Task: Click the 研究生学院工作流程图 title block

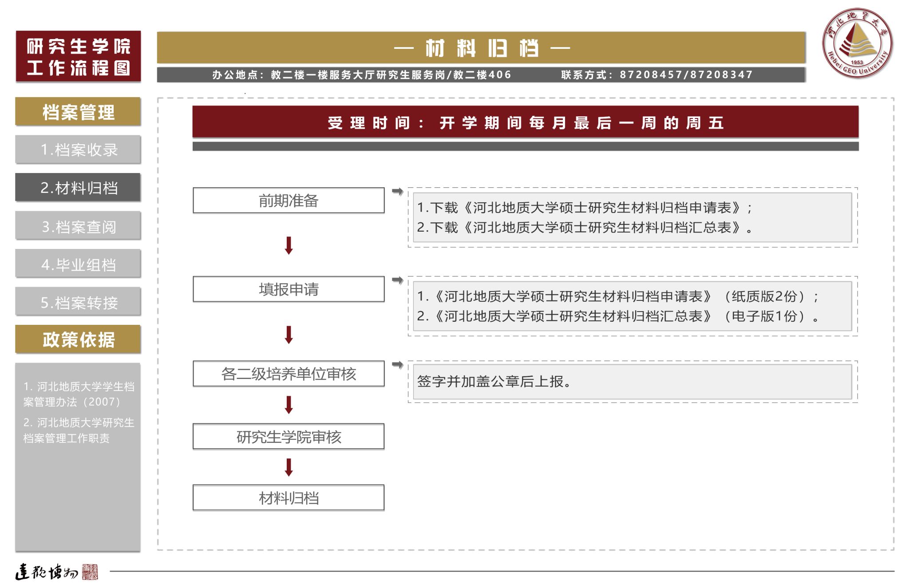Action: point(78,57)
